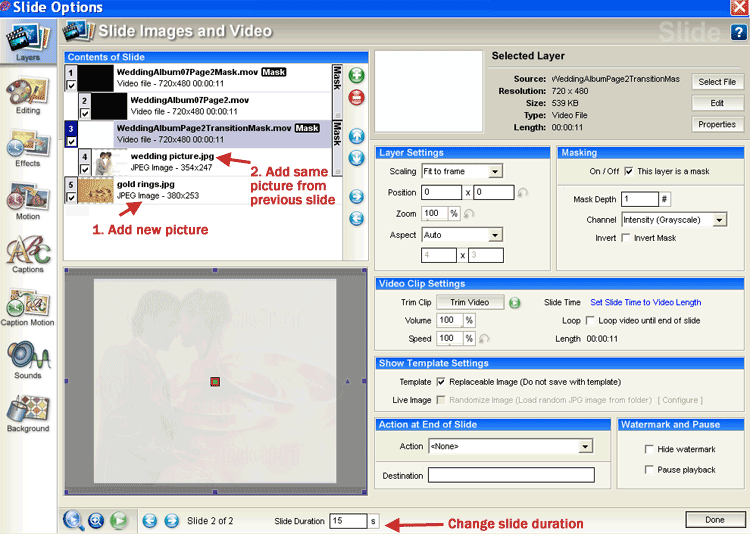Click the Done button
The width and height of the screenshot is (750, 536).
point(715,520)
